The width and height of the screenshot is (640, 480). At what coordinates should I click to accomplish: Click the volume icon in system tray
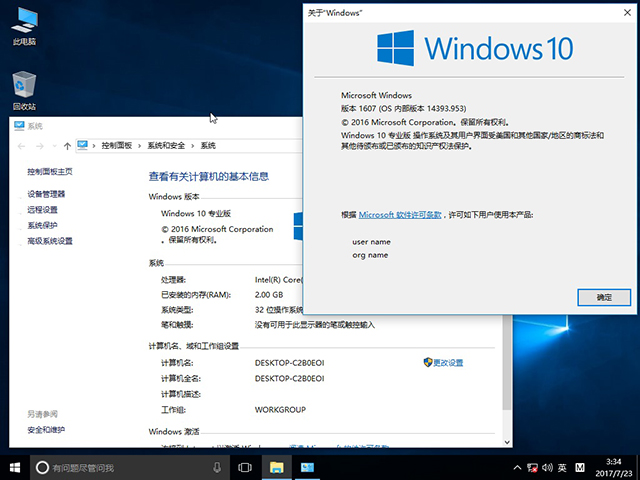tap(545, 467)
